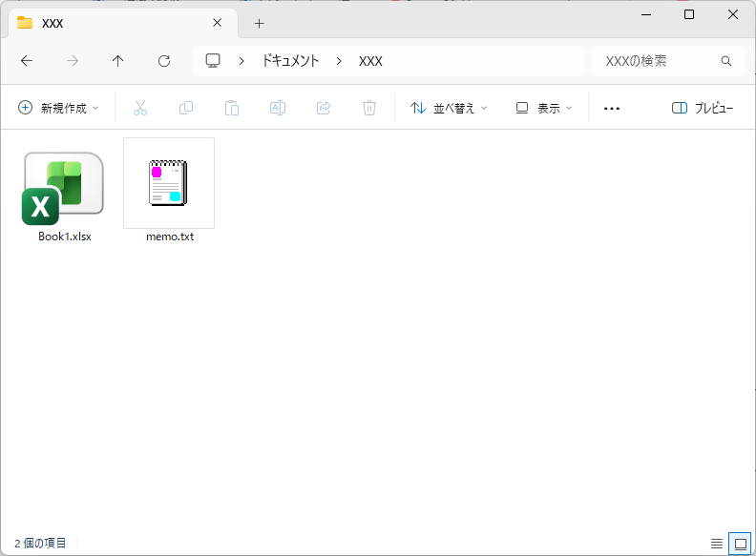Navigate back with the left arrow

click(x=27, y=61)
